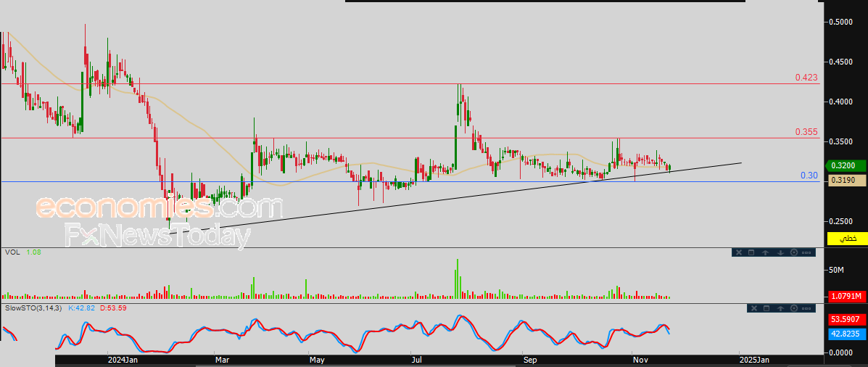Click the SlowSTO(3,14,3) indicator title

point(33,308)
